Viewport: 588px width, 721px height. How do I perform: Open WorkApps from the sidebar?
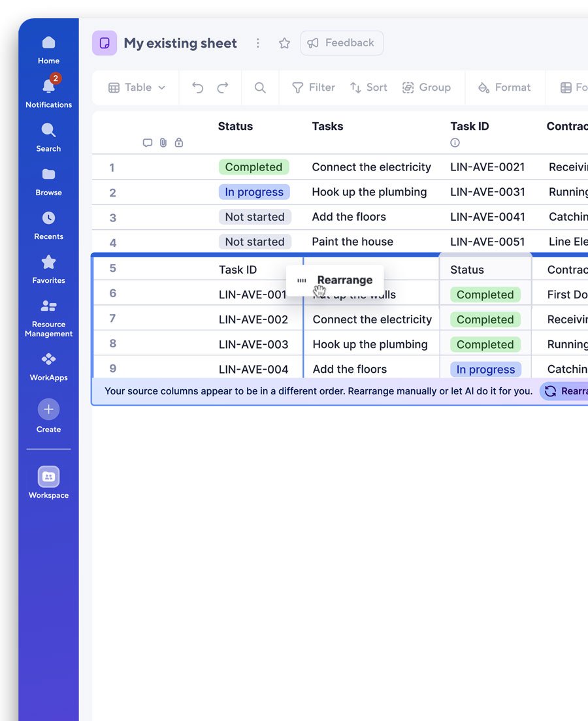48,366
